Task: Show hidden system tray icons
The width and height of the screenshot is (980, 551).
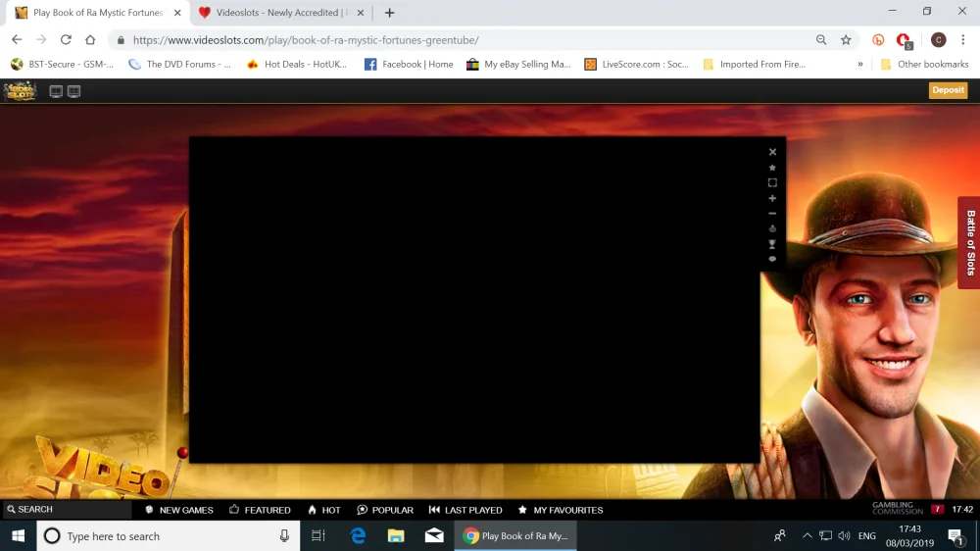Action: (807, 536)
